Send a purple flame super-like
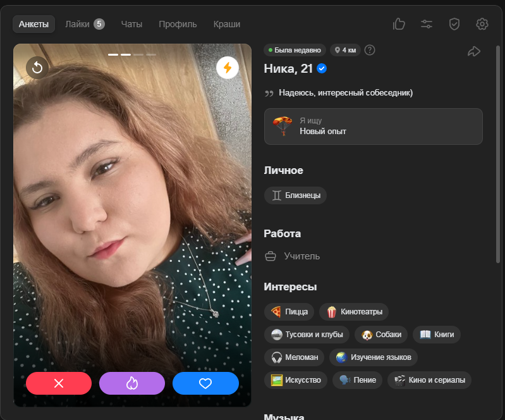 [132, 383]
